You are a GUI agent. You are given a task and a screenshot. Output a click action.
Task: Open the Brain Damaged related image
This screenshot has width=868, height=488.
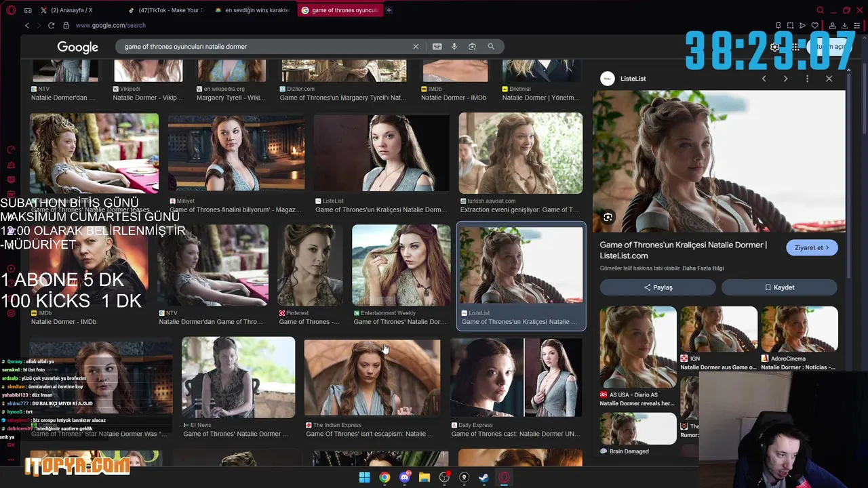pos(637,428)
